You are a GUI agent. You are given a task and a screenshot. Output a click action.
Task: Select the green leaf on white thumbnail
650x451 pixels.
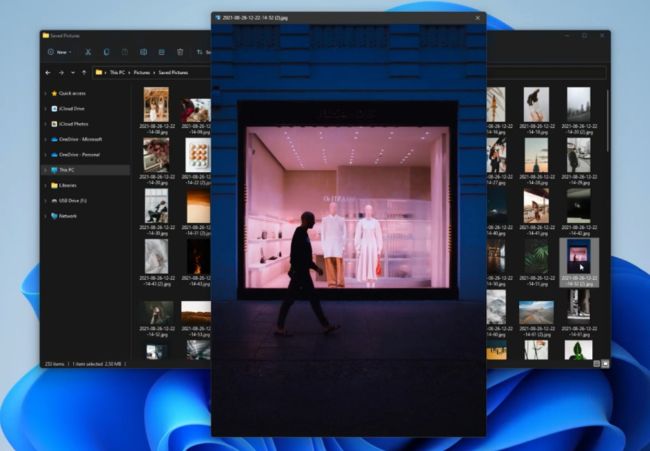[579, 350]
